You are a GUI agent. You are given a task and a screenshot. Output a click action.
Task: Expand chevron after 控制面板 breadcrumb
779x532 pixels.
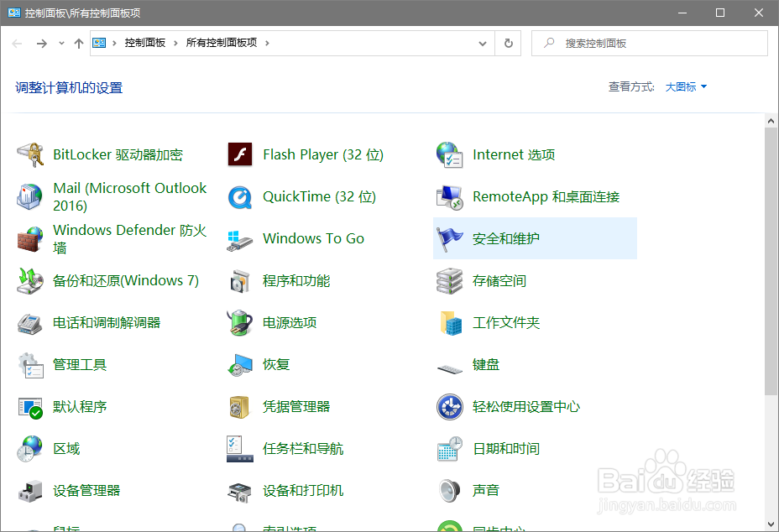[x=175, y=44]
